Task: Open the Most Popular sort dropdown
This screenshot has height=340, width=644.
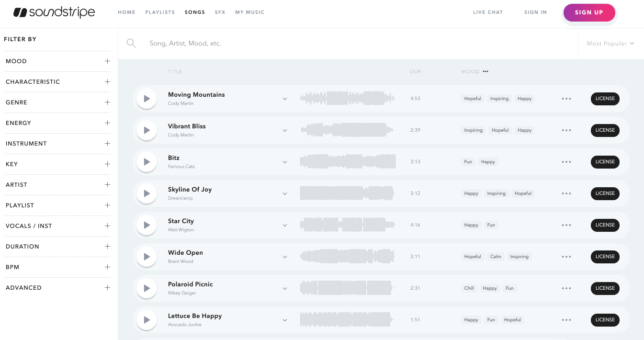Action: pyautogui.click(x=610, y=44)
